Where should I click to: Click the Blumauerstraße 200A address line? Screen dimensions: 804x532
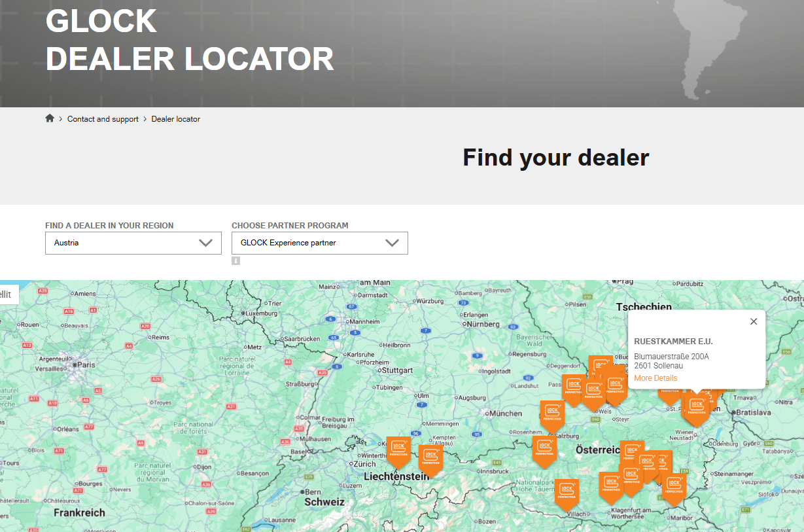671,357
